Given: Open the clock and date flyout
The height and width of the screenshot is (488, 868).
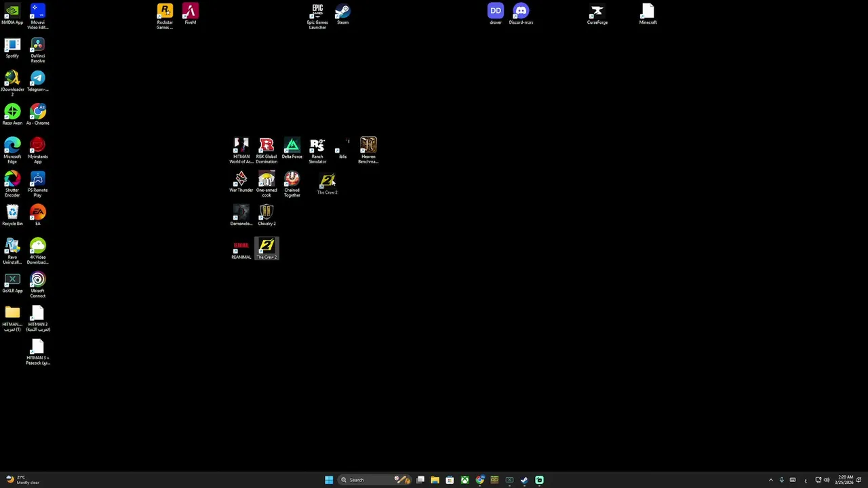Looking at the screenshot, I should (845, 480).
